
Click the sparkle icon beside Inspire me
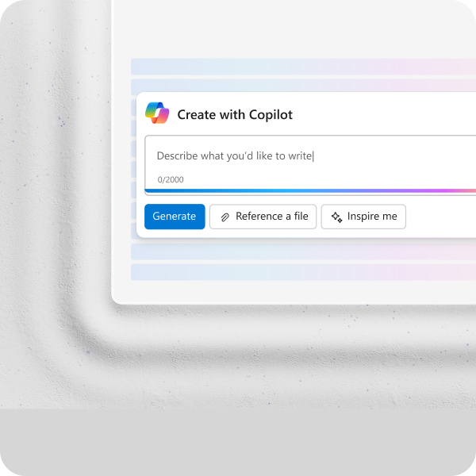pos(336,217)
